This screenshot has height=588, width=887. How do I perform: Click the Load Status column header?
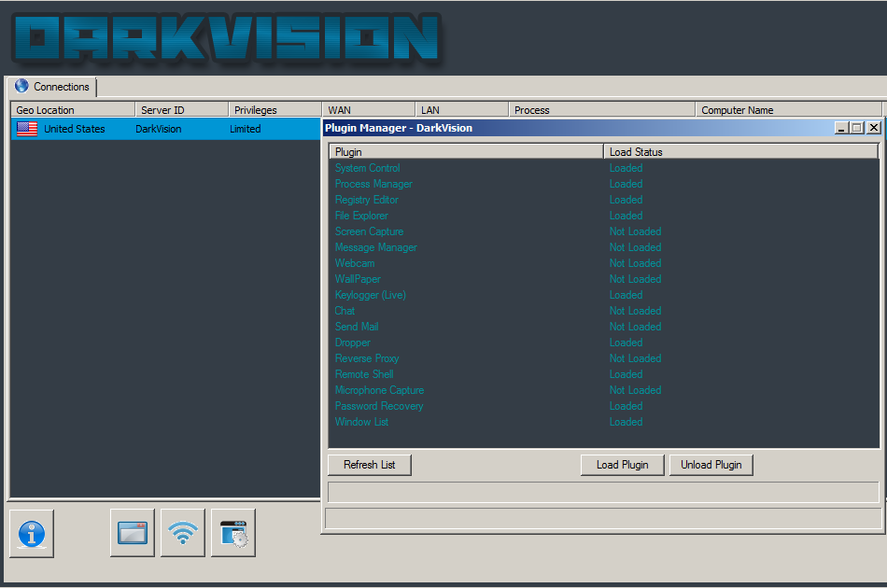(741, 151)
